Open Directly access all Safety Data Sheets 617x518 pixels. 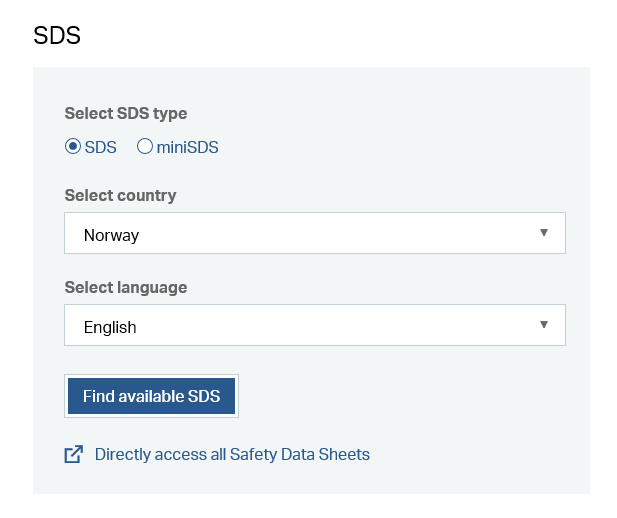(232, 455)
